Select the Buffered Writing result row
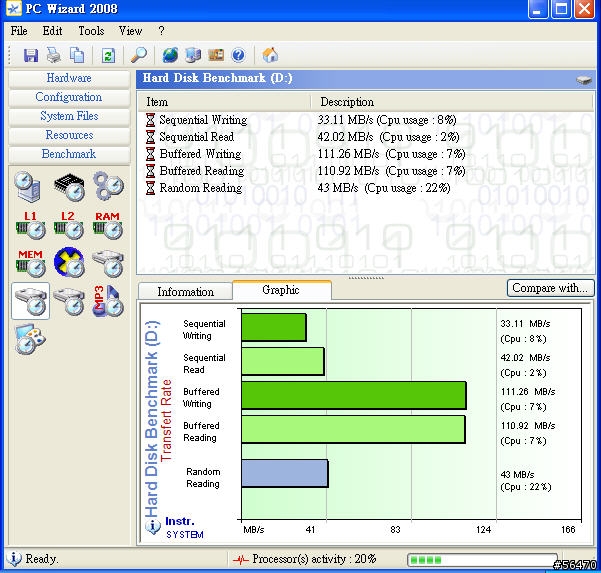 (x=365, y=154)
